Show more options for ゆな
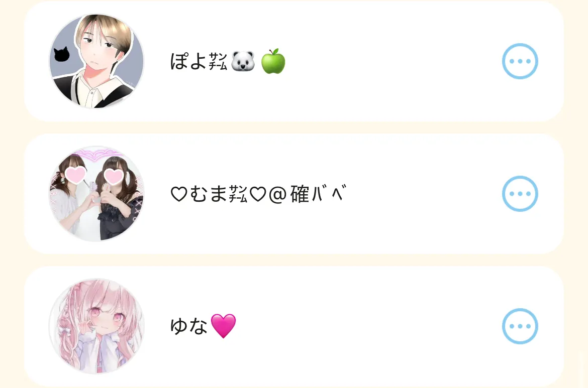588x388 pixels. click(x=520, y=326)
